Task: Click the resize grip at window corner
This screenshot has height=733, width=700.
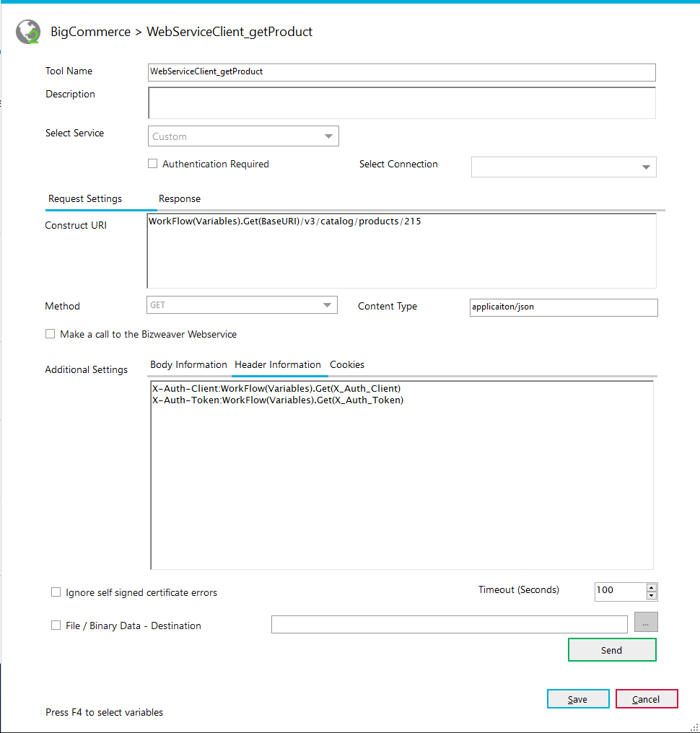Action: [694, 728]
